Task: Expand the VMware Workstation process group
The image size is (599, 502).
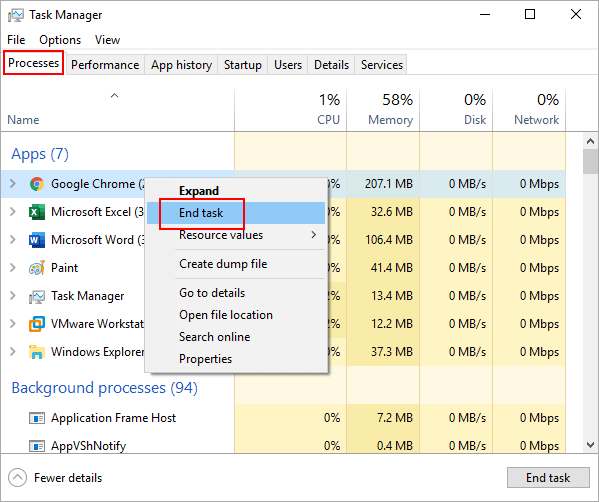Action: point(13,324)
